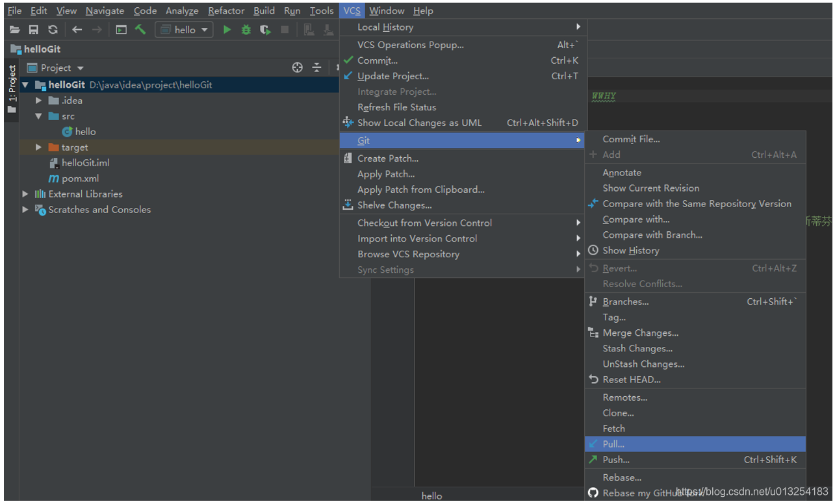
Task: Select pom.xml file in project tree
Action: pos(73,179)
